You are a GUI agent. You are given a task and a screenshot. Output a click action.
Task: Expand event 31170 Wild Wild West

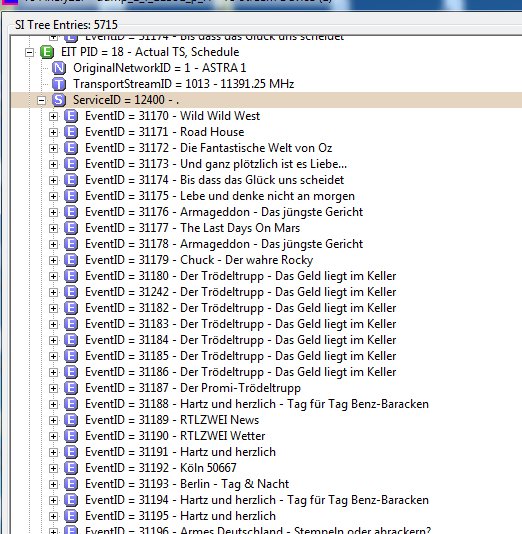pyautogui.click(x=53, y=116)
